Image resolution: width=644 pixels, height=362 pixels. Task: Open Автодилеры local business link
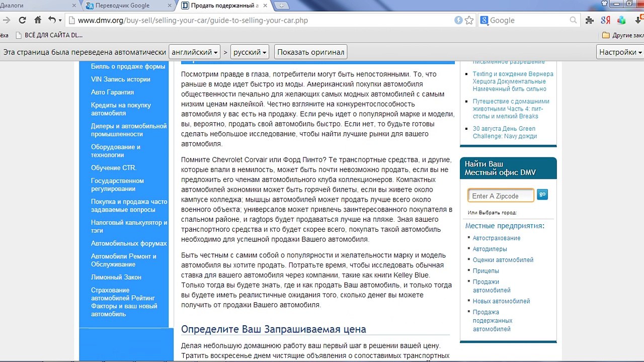pos(490,249)
